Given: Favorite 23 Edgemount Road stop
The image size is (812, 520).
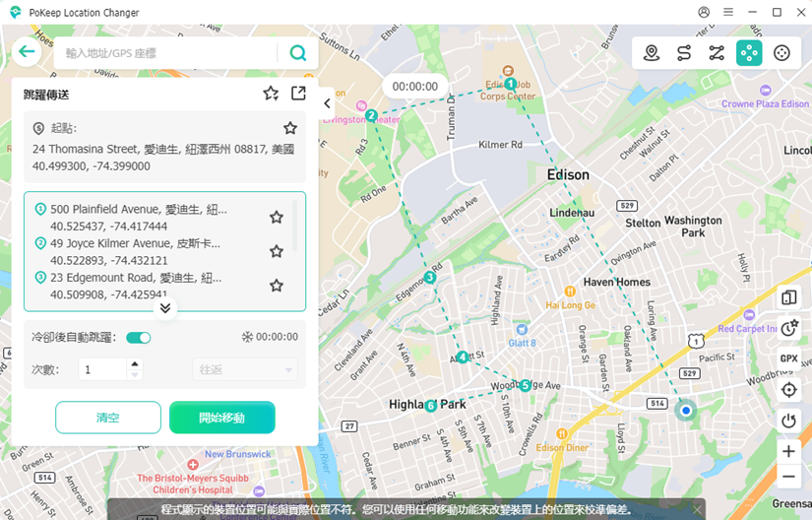Looking at the screenshot, I should click(277, 286).
